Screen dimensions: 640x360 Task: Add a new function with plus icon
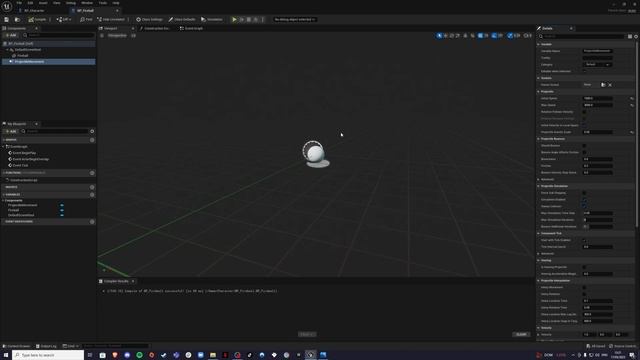pyautogui.click(x=92, y=173)
